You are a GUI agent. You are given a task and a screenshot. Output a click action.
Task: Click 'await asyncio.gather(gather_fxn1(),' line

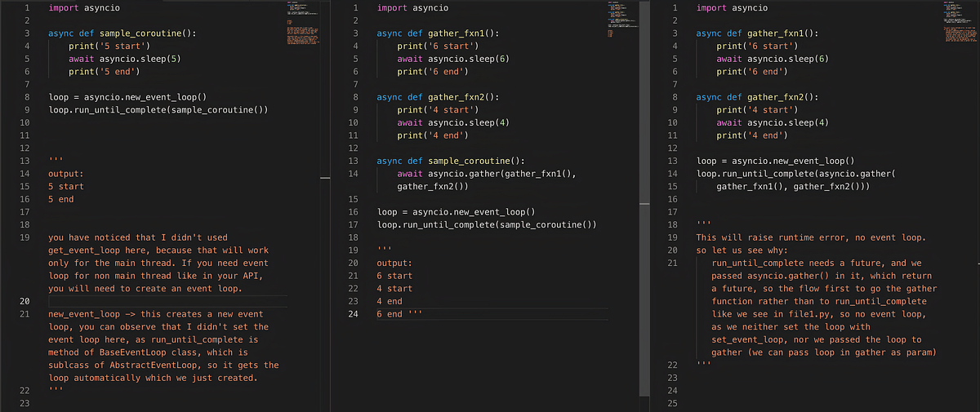coord(487,173)
